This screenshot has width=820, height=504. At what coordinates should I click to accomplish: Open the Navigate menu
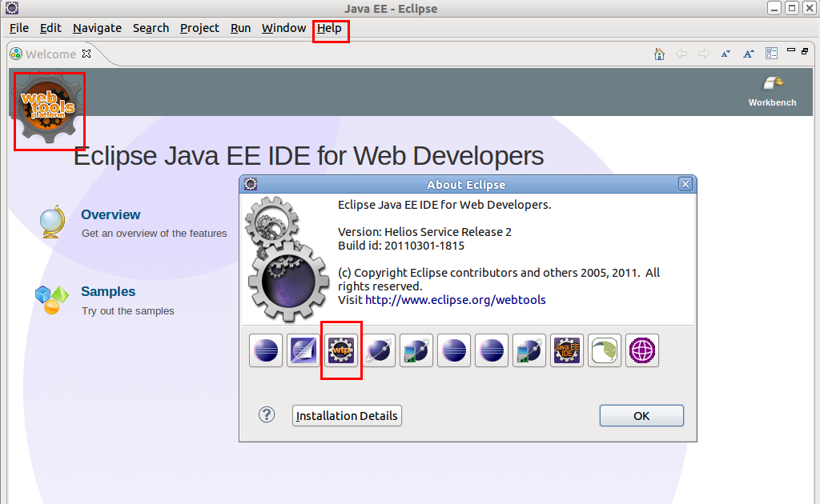point(97,28)
